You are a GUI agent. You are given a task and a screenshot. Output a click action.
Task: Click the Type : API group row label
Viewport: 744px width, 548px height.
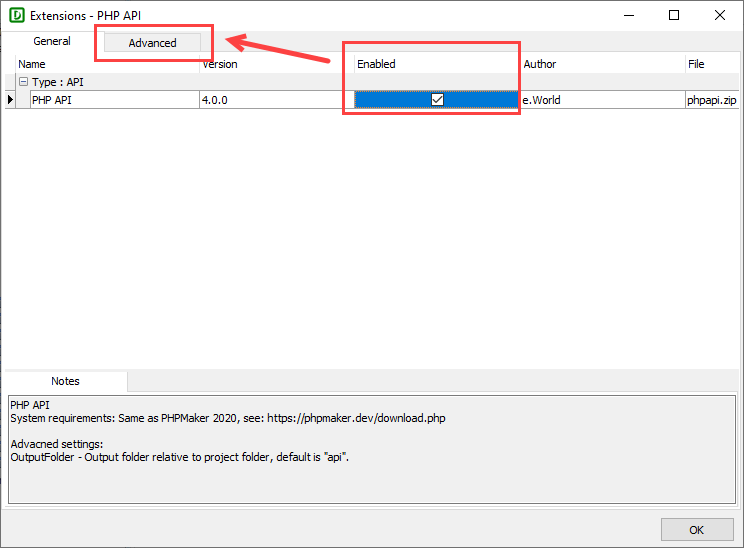click(x=57, y=82)
